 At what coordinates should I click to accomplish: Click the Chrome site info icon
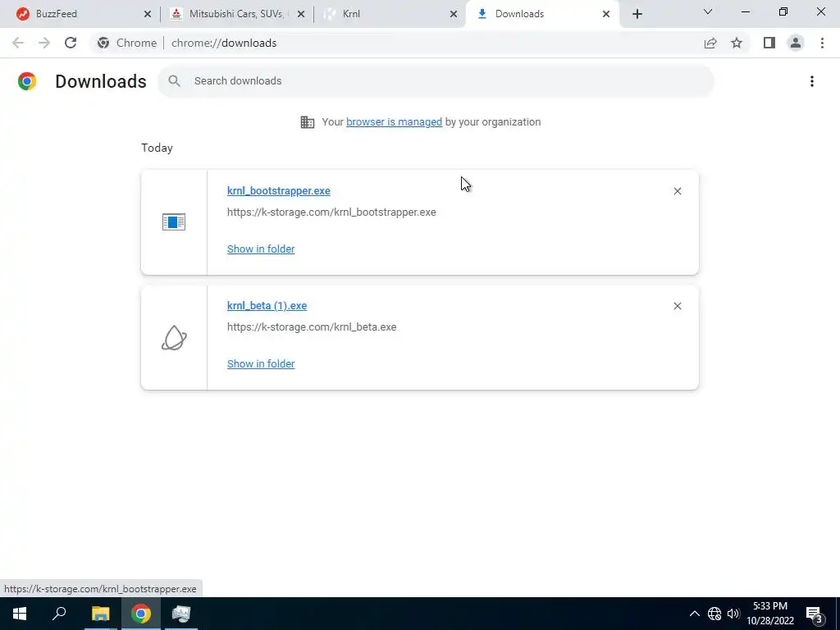pos(103,43)
